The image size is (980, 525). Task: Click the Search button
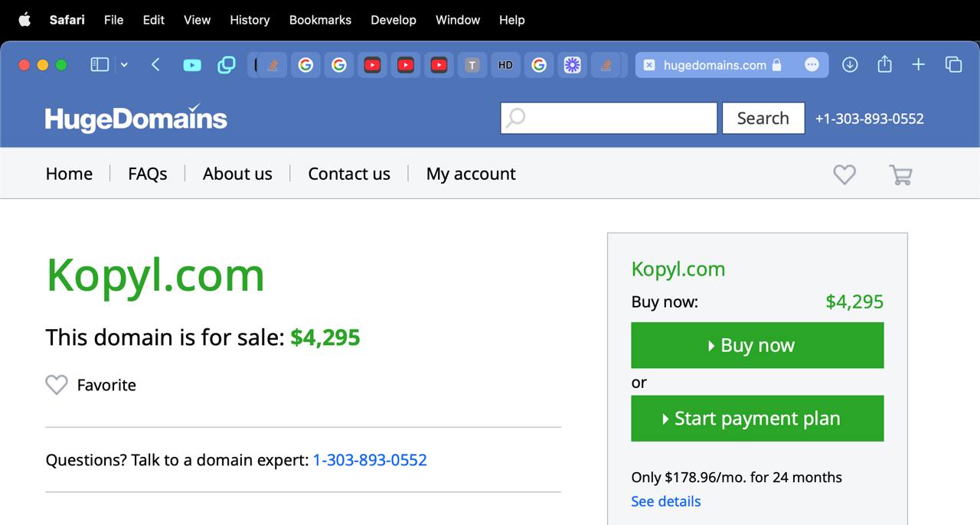tap(763, 118)
